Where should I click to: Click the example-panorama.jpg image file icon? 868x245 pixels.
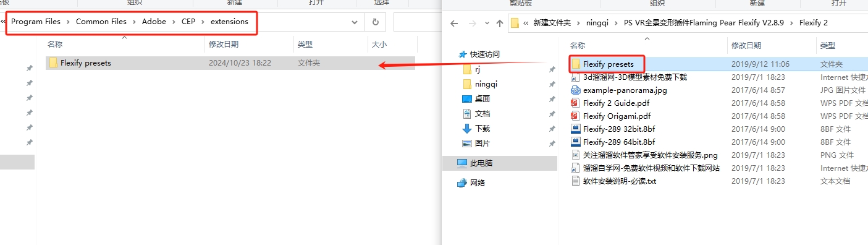click(576, 90)
